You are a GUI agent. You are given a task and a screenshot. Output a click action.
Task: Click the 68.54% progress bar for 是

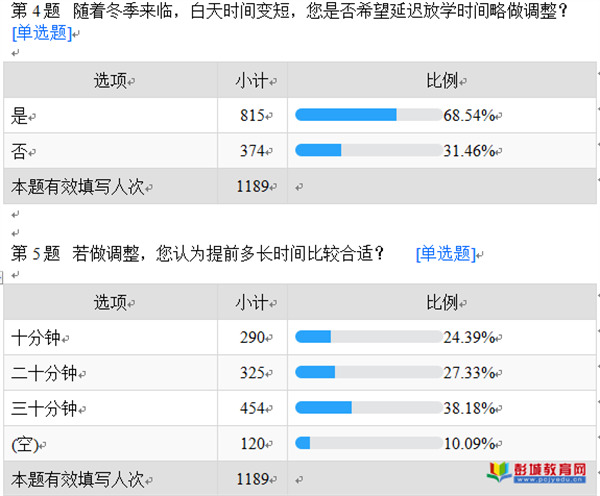(368, 115)
